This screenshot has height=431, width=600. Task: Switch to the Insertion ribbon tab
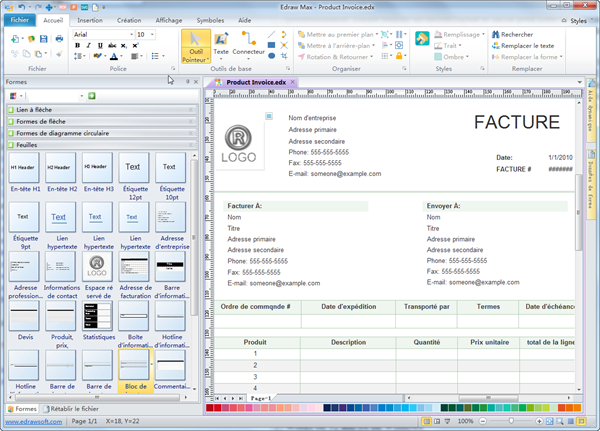89,20
